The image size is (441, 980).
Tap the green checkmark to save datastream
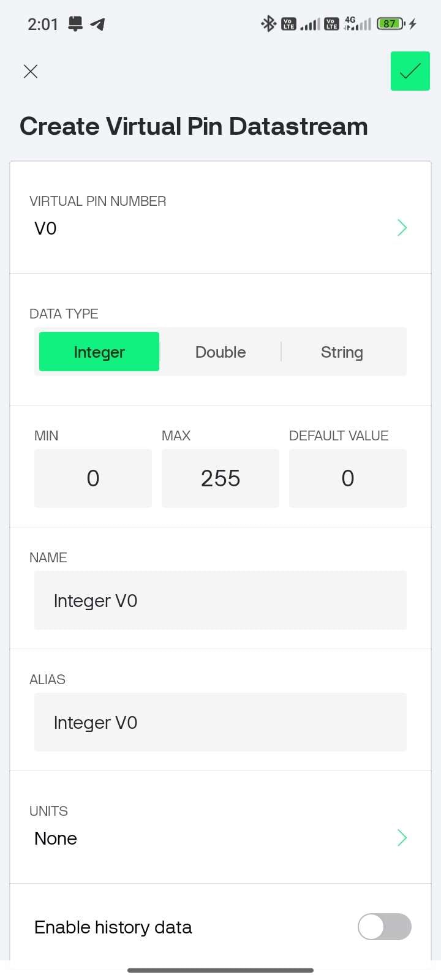[x=410, y=71]
